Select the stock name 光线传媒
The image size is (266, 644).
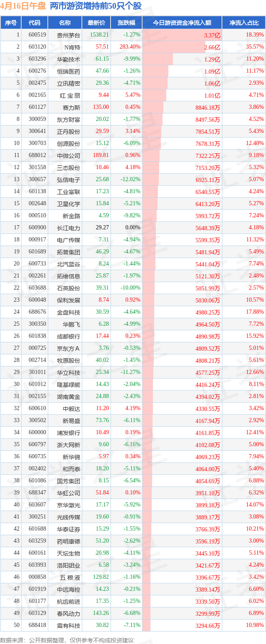tap(69, 517)
